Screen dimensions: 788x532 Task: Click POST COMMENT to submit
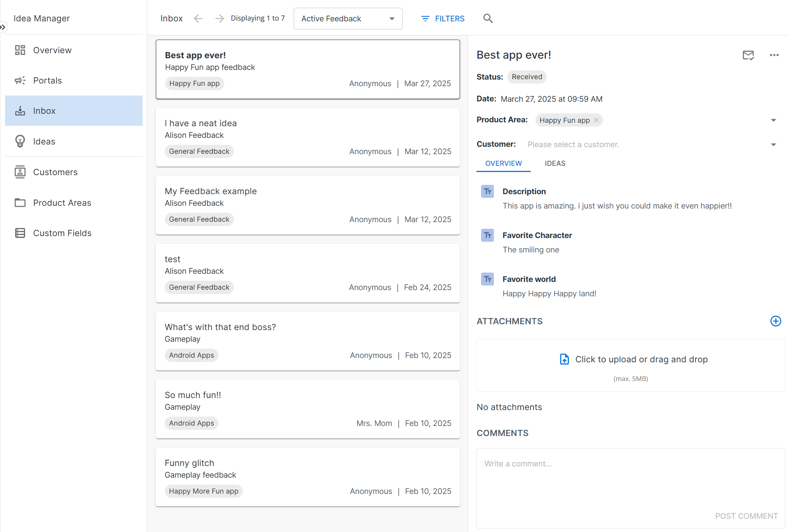[746, 516]
